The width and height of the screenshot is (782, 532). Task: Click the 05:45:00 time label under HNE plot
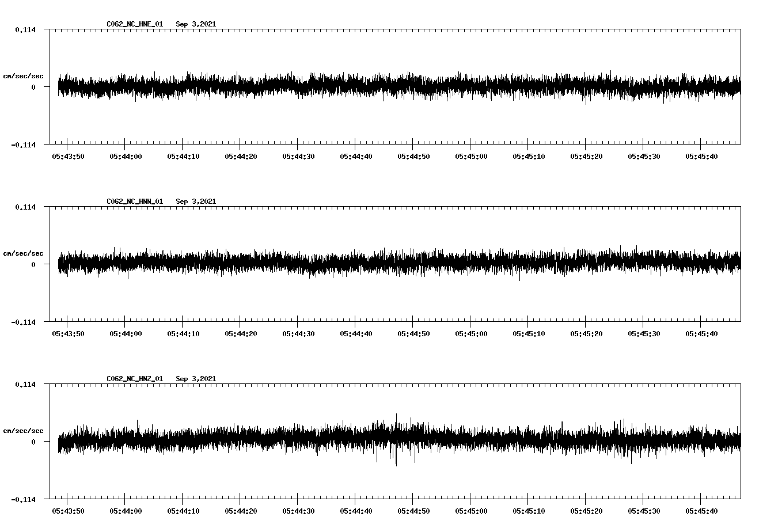471,156
